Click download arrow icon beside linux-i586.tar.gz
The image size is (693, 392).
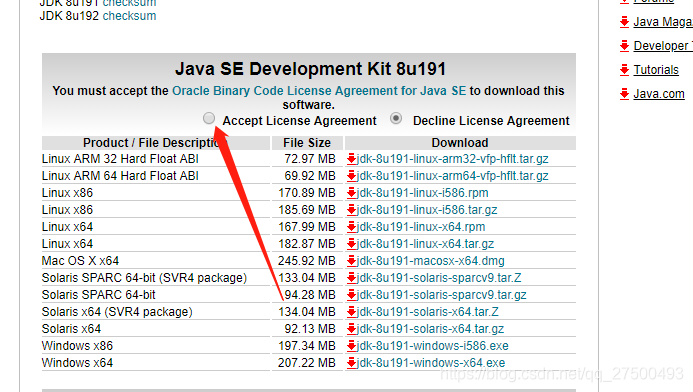pos(352,209)
